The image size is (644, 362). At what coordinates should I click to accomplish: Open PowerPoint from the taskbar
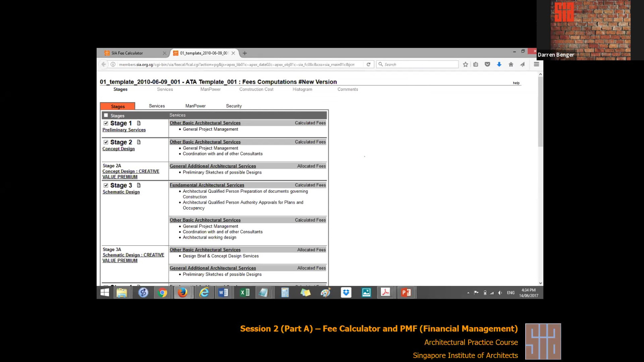pyautogui.click(x=406, y=292)
